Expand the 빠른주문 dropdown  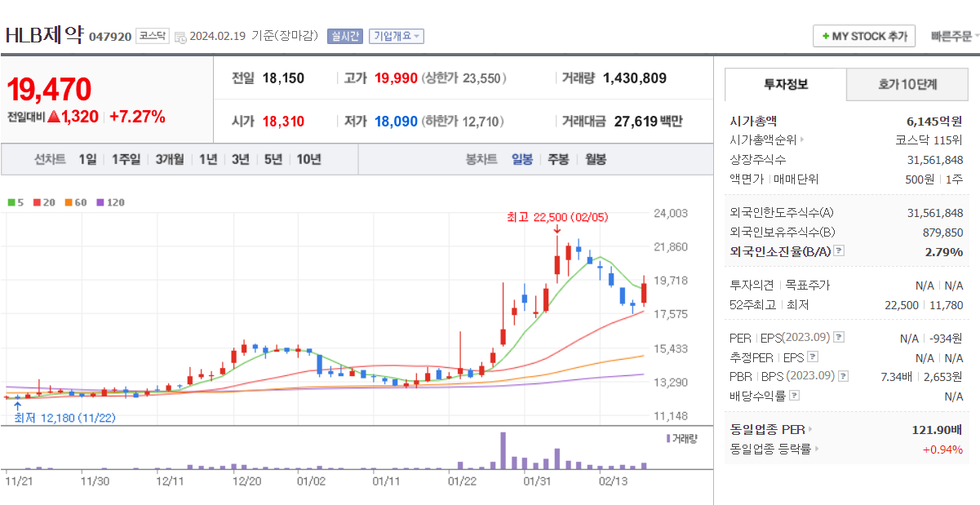pos(955,37)
